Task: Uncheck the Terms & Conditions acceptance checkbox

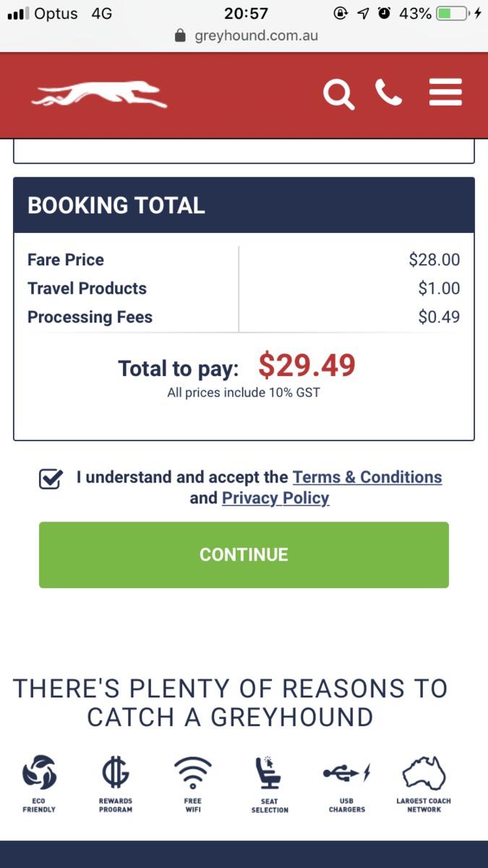Action: pyautogui.click(x=51, y=479)
